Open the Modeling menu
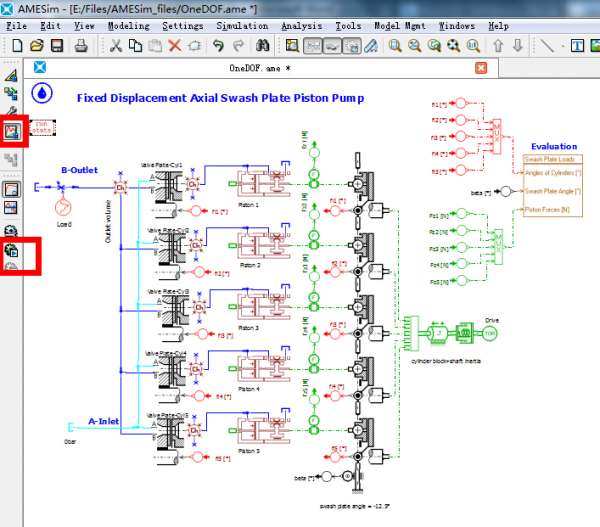Screen dimensions: 600x527 (127, 26)
